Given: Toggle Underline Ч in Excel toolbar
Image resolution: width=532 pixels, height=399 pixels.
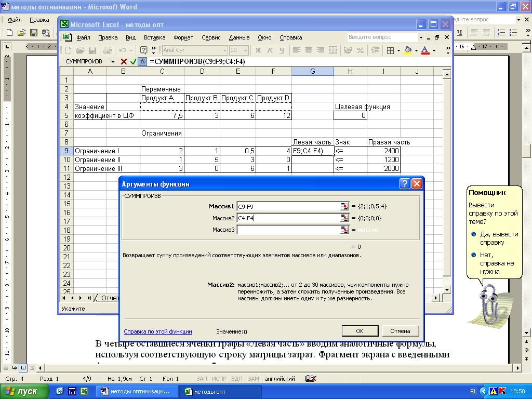Looking at the screenshot, I should coord(282,50).
